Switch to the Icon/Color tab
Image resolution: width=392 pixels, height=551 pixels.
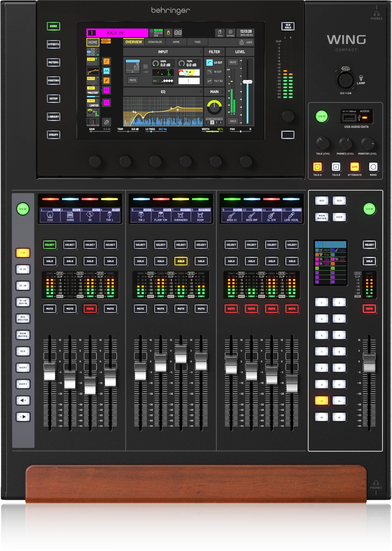(155, 42)
